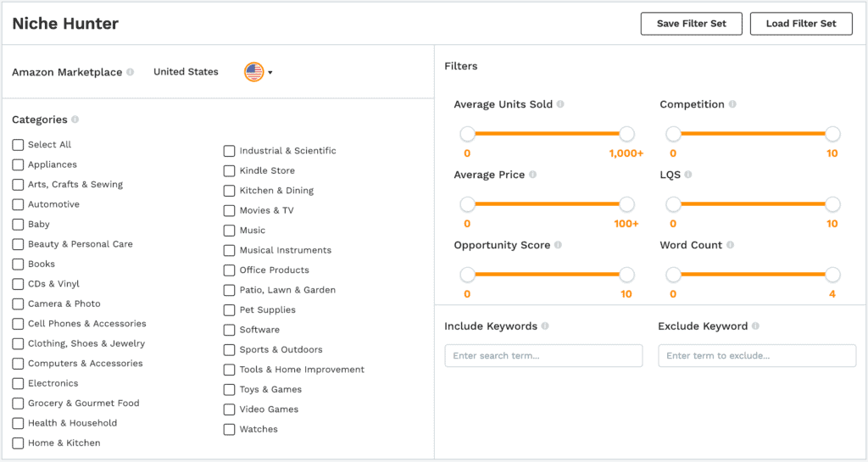
Task: Tick Grocery & Gourmet Food checkbox
Action: [x=18, y=404]
